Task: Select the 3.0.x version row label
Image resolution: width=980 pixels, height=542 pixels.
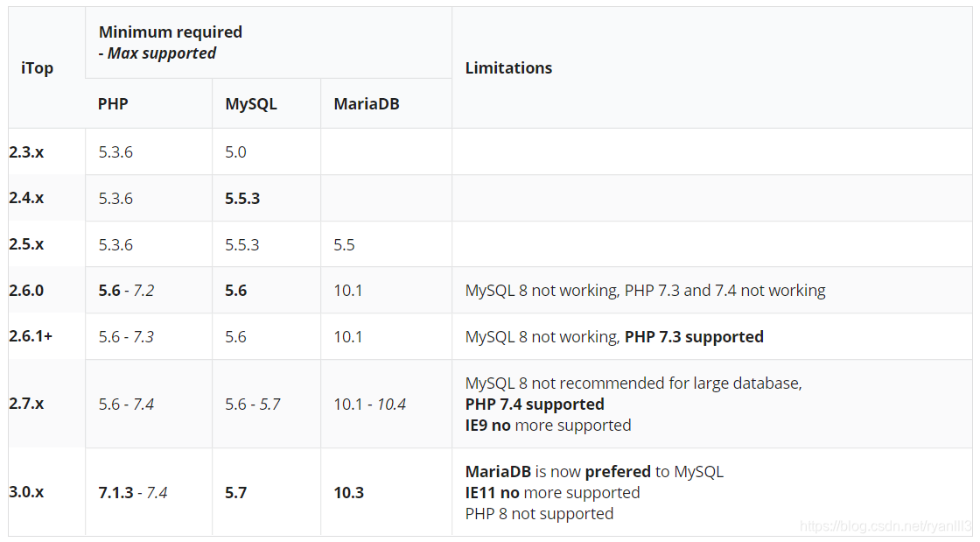Action: tap(26, 492)
